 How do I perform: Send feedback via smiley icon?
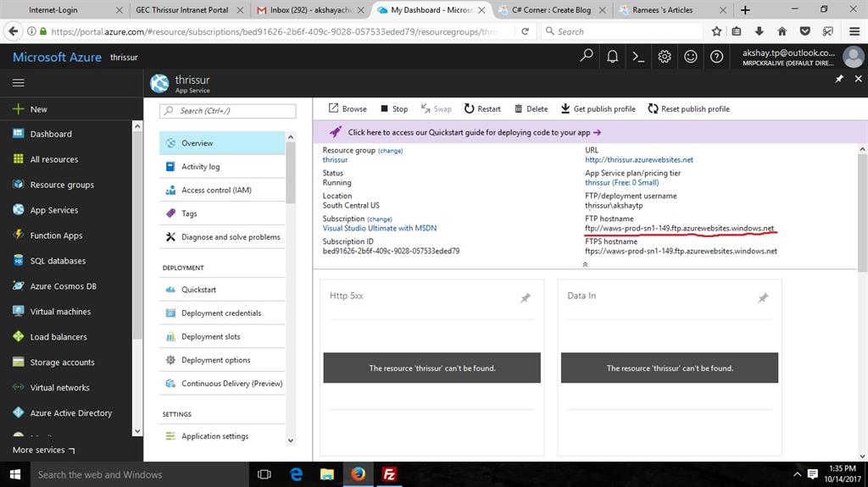point(690,57)
